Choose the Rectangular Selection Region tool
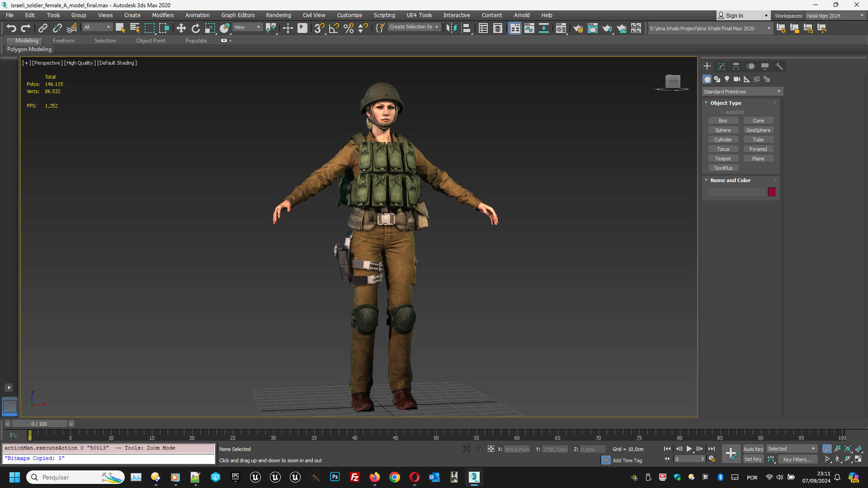This screenshot has width=868, height=488. pos(149,28)
